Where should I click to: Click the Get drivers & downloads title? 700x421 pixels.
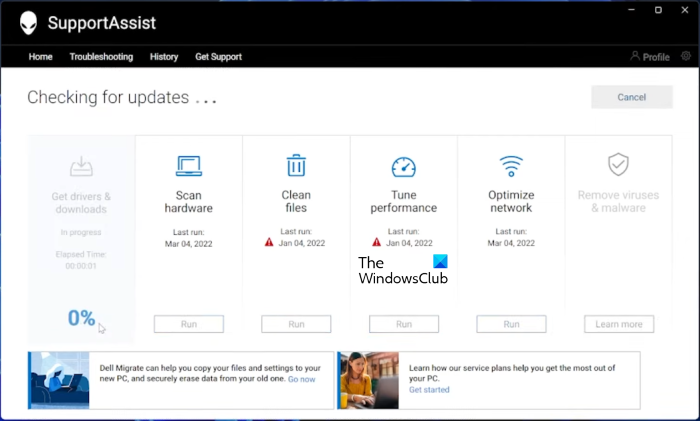coord(81,203)
